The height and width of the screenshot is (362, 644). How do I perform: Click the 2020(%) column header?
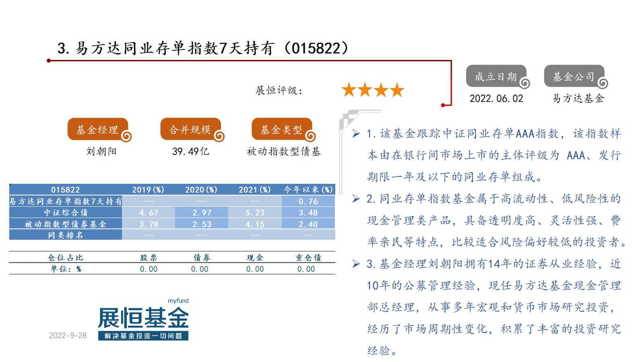[x=201, y=189]
